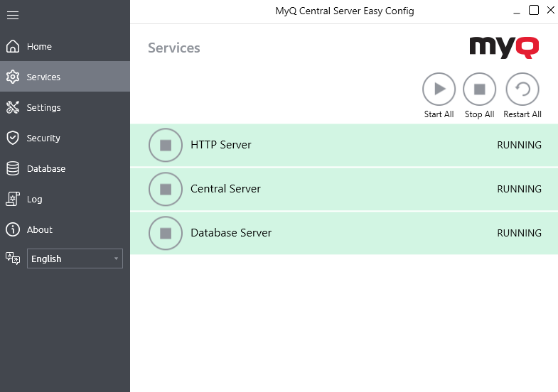
Task: Click the Restart All circular arrow icon
Action: click(x=522, y=89)
